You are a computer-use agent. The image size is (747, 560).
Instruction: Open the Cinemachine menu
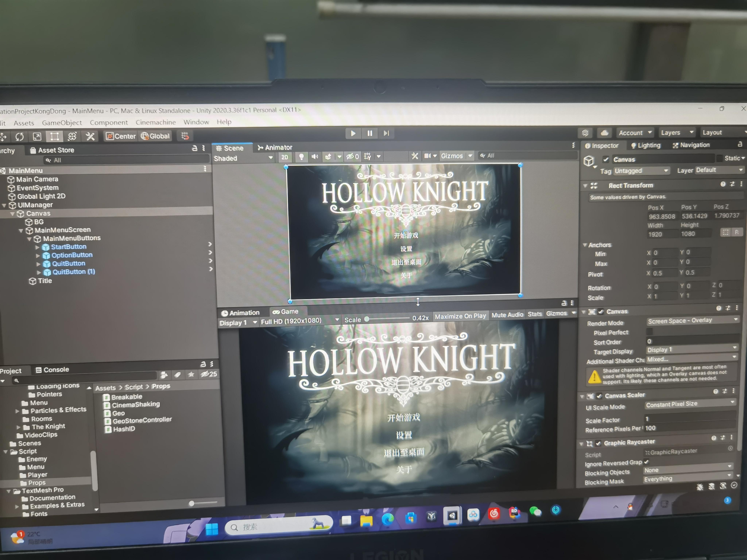pos(156,122)
